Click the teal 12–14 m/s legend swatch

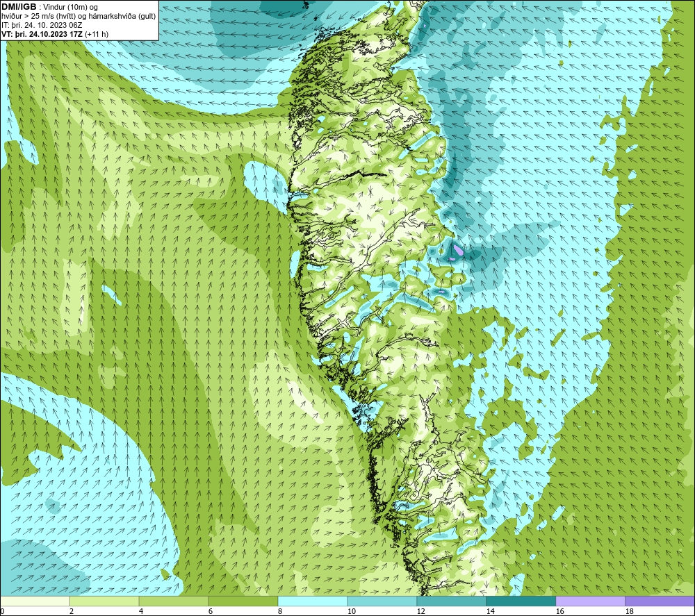(451, 601)
